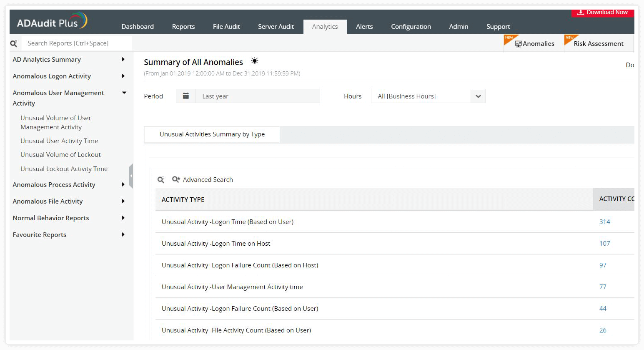Screen dimensions: 644x350
Task: Click the sun icon beside Summary of All Anomalies
Action: 255,61
